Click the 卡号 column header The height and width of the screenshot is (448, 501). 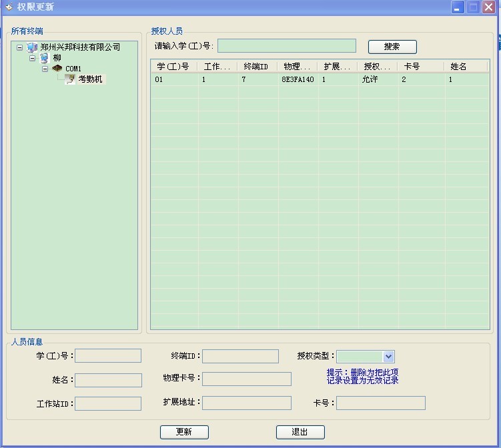pyautogui.click(x=422, y=67)
